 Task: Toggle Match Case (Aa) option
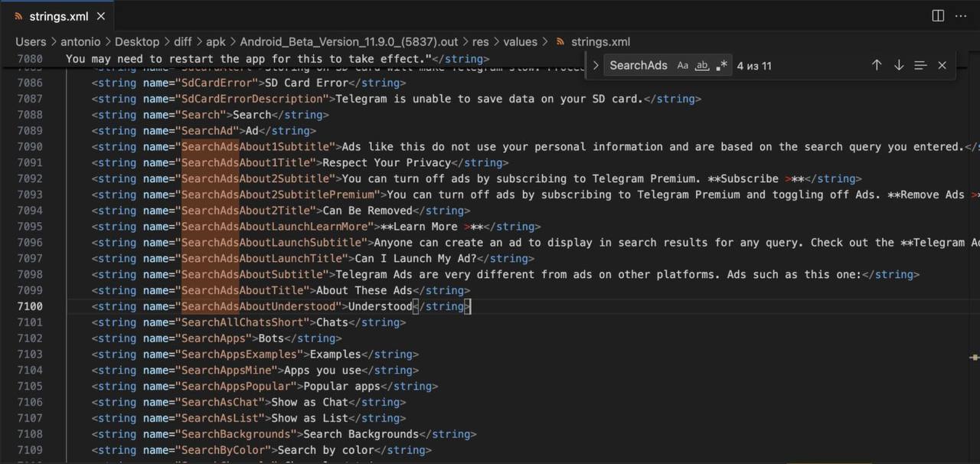(x=682, y=65)
